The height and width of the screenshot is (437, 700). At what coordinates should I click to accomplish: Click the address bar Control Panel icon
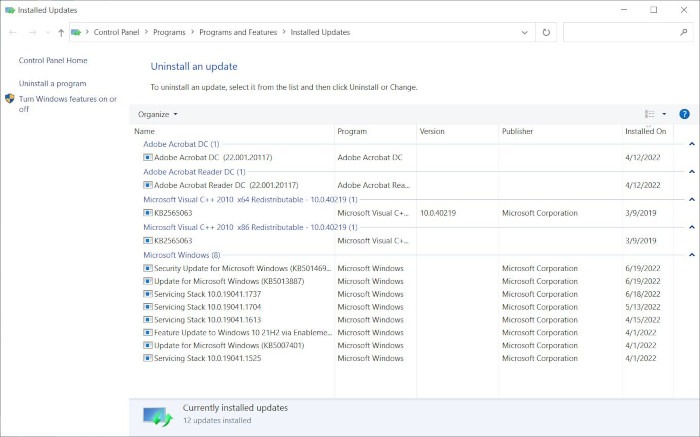76,32
